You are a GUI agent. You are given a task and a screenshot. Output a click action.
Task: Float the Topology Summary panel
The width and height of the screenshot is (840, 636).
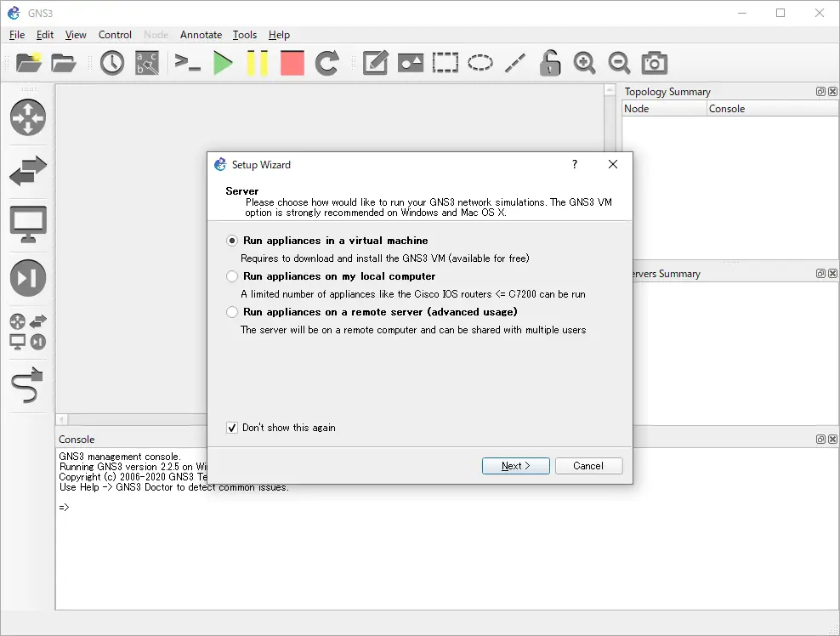pyautogui.click(x=820, y=92)
